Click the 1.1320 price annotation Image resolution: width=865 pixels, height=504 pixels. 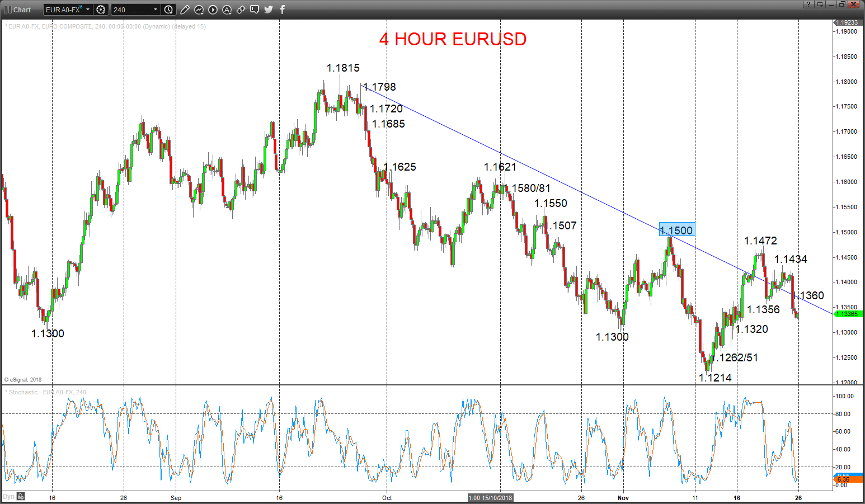[x=751, y=329]
